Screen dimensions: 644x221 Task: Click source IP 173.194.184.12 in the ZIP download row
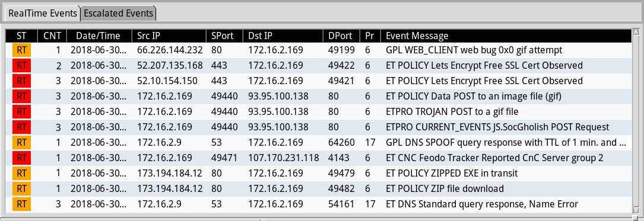[x=170, y=189]
